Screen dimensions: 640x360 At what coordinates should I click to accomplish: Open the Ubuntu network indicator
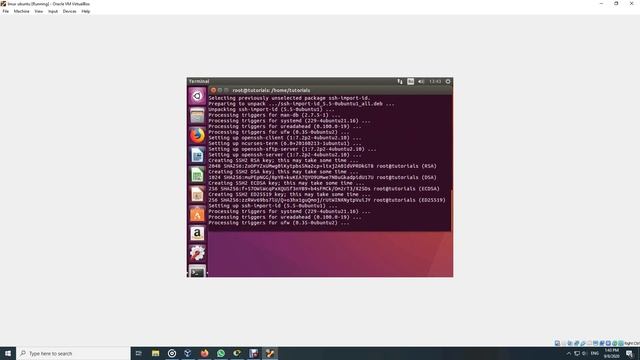click(x=400, y=82)
